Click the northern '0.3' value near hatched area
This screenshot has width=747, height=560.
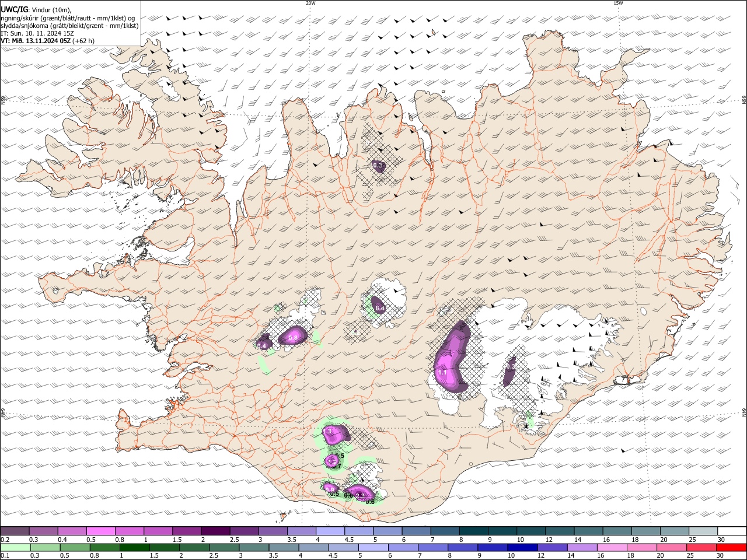coord(378,166)
